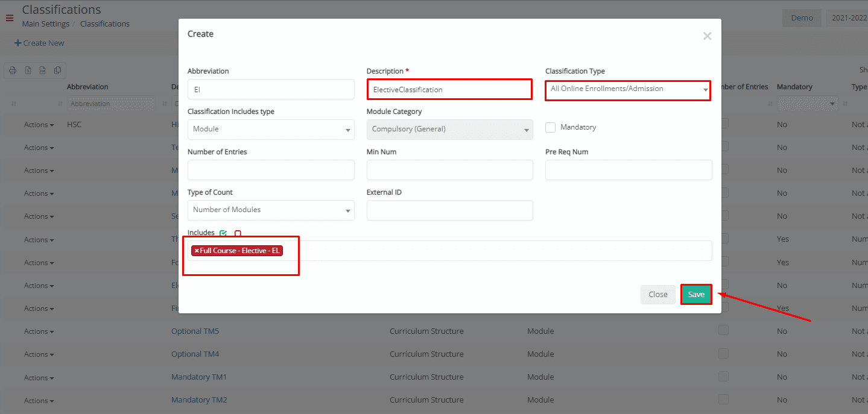The height and width of the screenshot is (414, 868).
Task: Open the Type of Count dropdown
Action: pos(271,210)
